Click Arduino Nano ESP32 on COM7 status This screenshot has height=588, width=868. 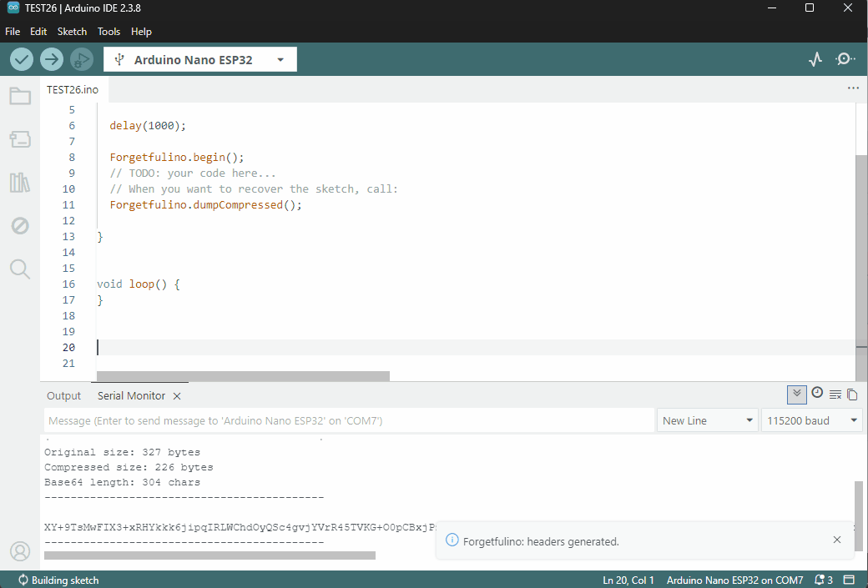pos(734,580)
